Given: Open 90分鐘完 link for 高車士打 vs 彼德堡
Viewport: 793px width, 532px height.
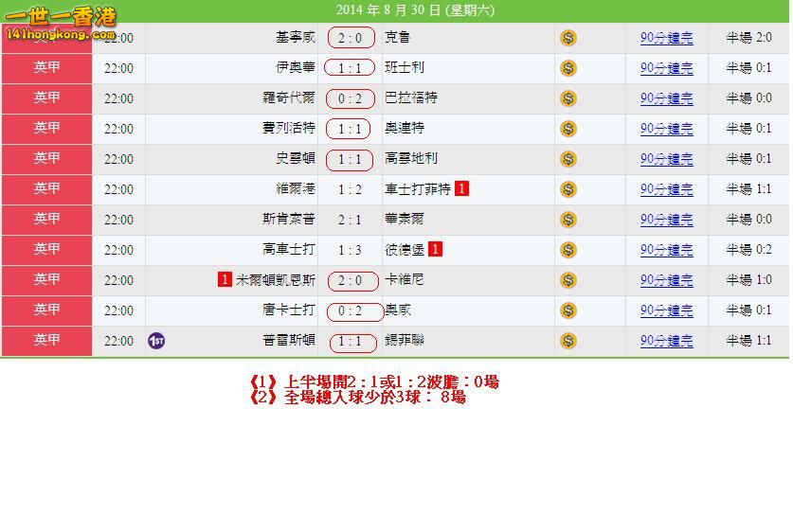Looking at the screenshot, I should [x=666, y=250].
